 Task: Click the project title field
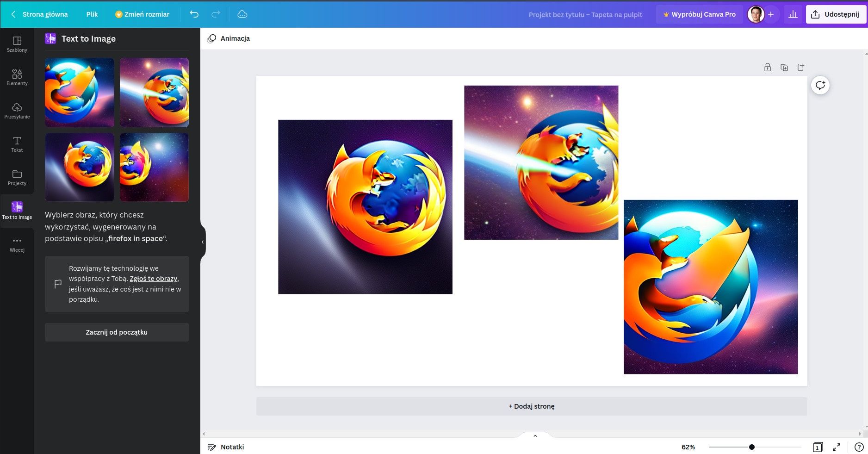585,15
